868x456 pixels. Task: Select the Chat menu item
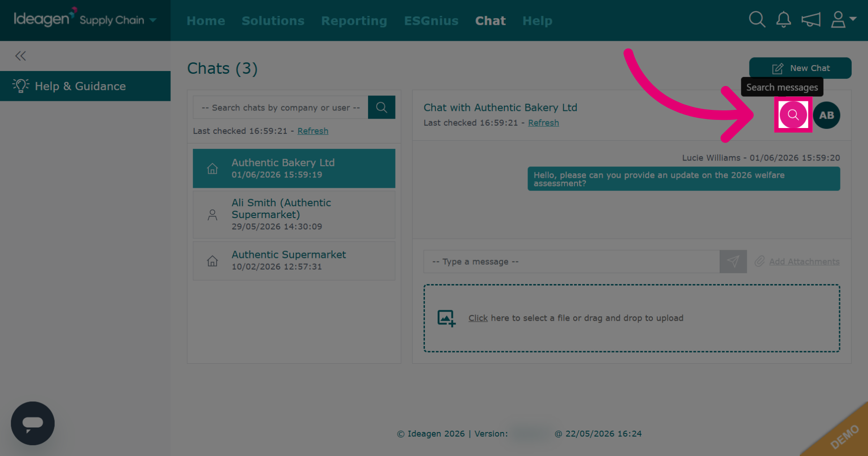tap(491, 21)
